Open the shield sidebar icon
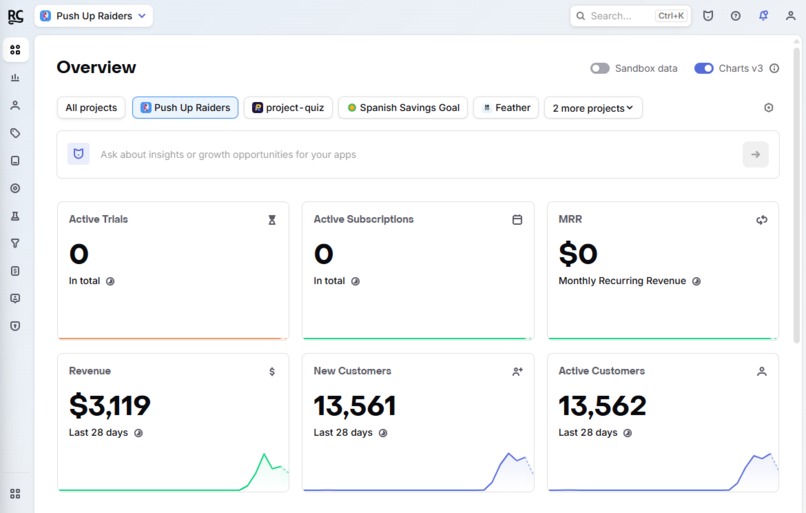 pos(15,326)
